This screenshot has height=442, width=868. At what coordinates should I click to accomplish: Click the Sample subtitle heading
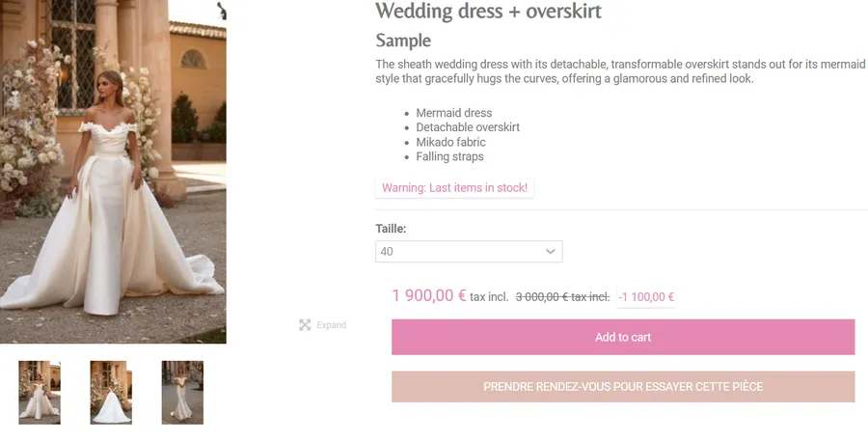point(403,41)
